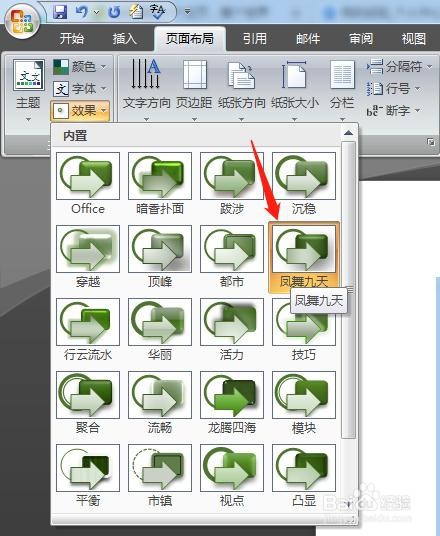440x536 pixels.
Task: Select the 模块 theme effect
Action: [x=304, y=403]
